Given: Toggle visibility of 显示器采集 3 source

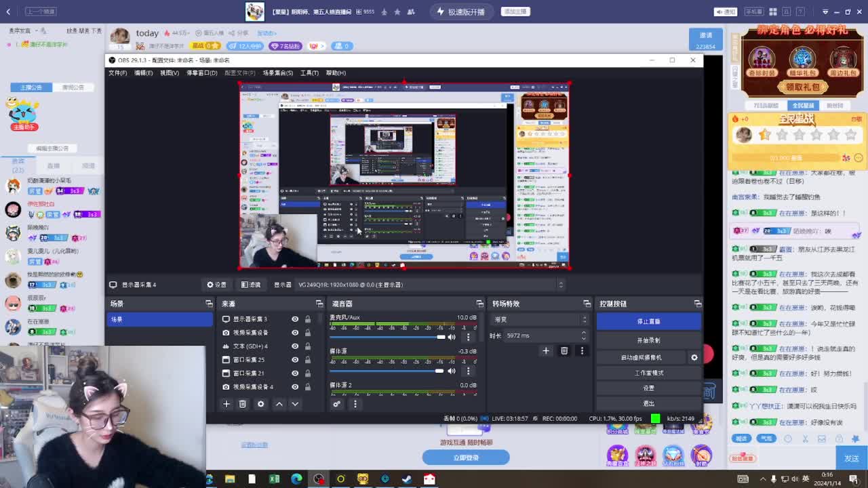Looking at the screenshot, I should click(295, 319).
